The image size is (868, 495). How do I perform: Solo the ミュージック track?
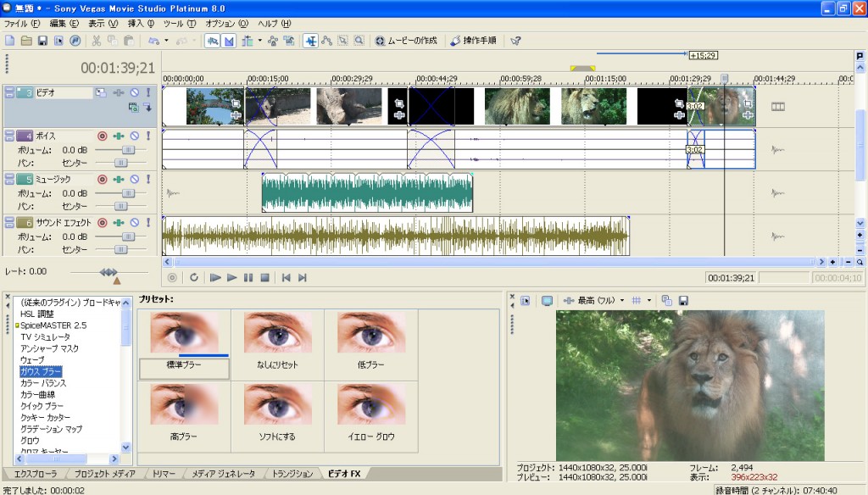pyautogui.click(x=148, y=179)
